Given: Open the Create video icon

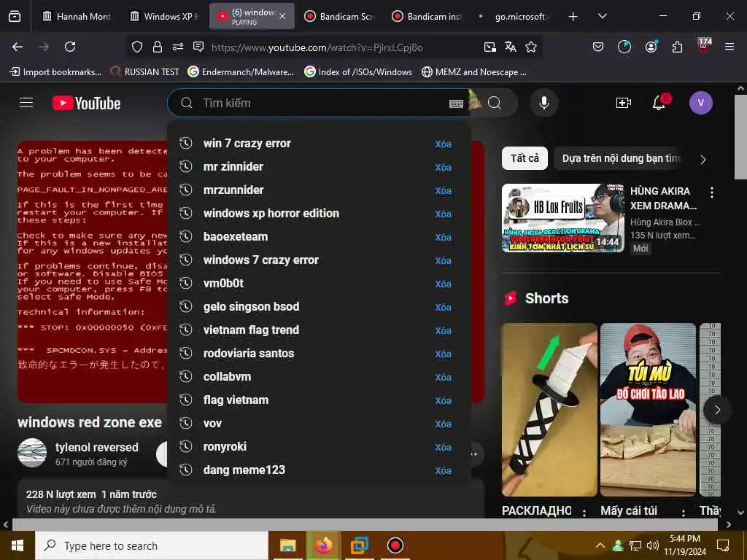Looking at the screenshot, I should (x=623, y=103).
